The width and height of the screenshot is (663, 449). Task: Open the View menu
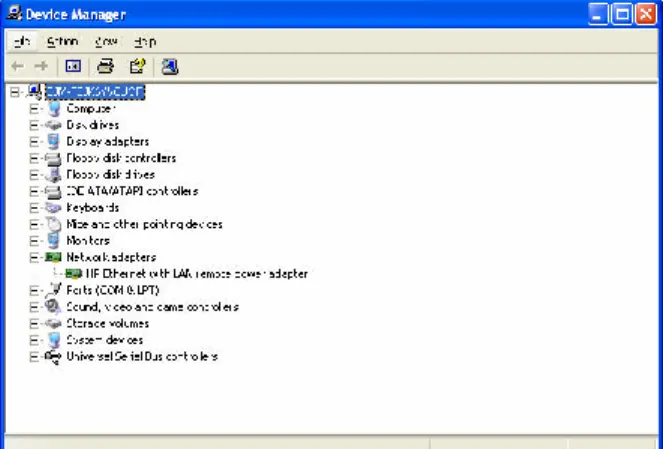pyautogui.click(x=106, y=41)
